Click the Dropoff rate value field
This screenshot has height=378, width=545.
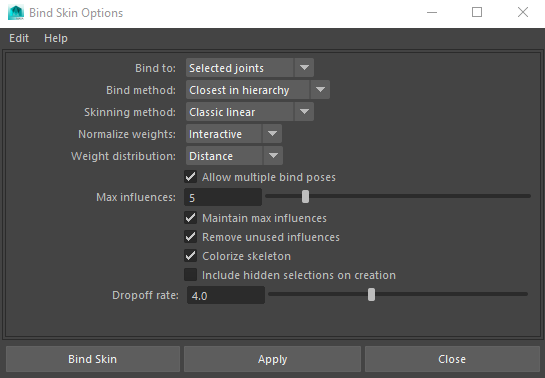226,295
